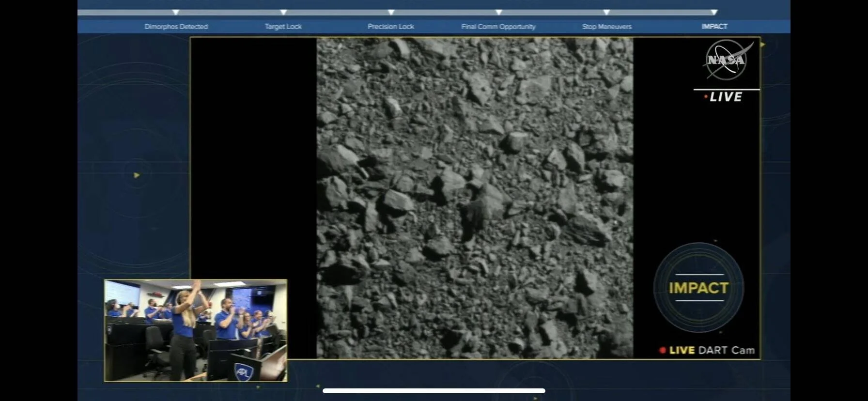The width and height of the screenshot is (868, 401).
Task: Click the LIVE DART Cam label
Action: pos(707,350)
